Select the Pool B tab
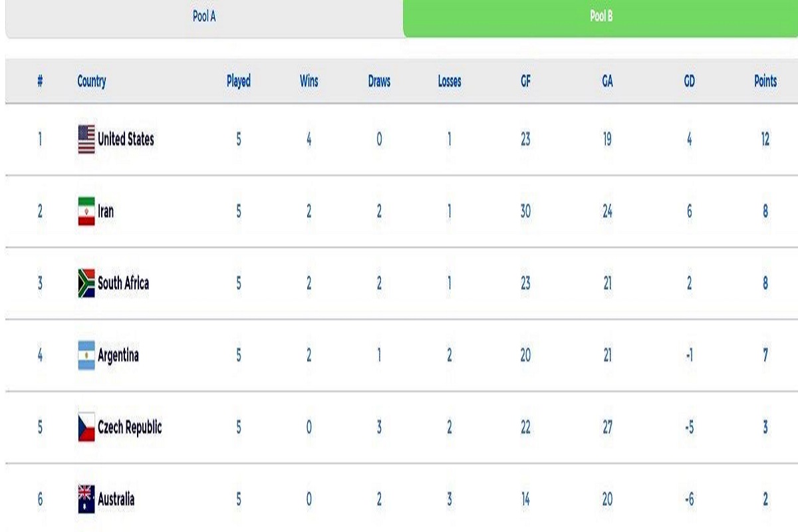Screen dimensions: 798x532 [600, 17]
